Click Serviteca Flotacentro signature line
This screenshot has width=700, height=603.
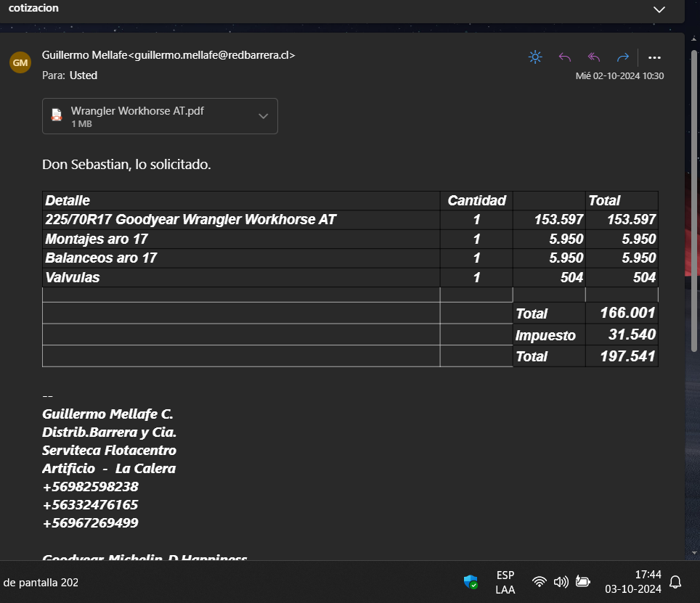[x=109, y=451]
